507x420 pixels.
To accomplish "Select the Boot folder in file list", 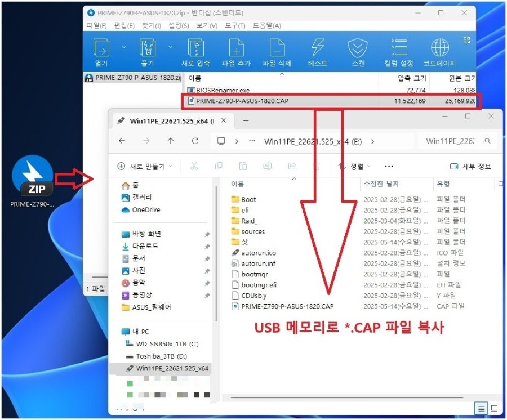I will (244, 200).
